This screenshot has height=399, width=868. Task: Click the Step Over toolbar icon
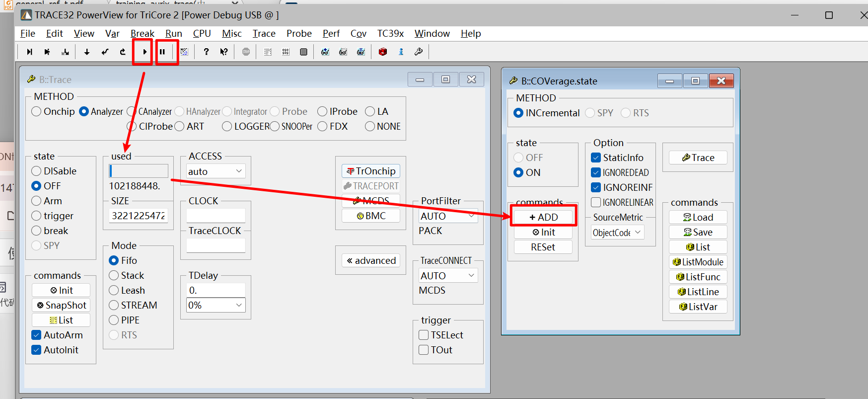coord(47,52)
